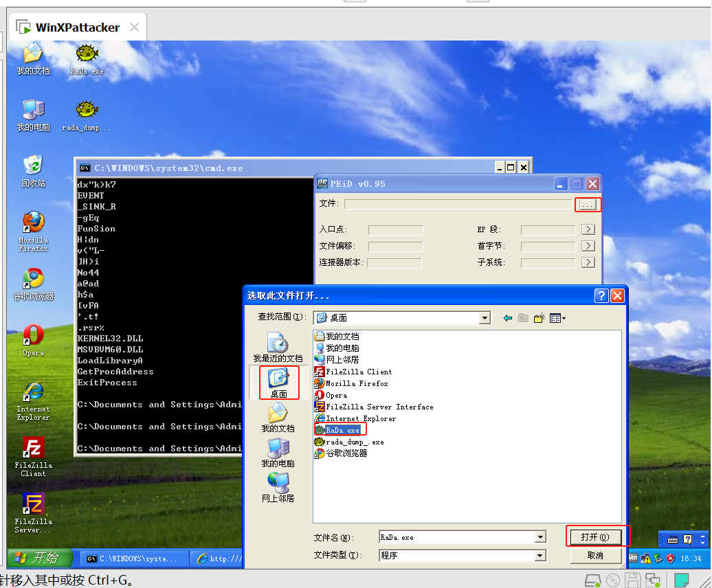Click the entry point field in PEiD
This screenshot has width=712, height=588.
point(395,230)
